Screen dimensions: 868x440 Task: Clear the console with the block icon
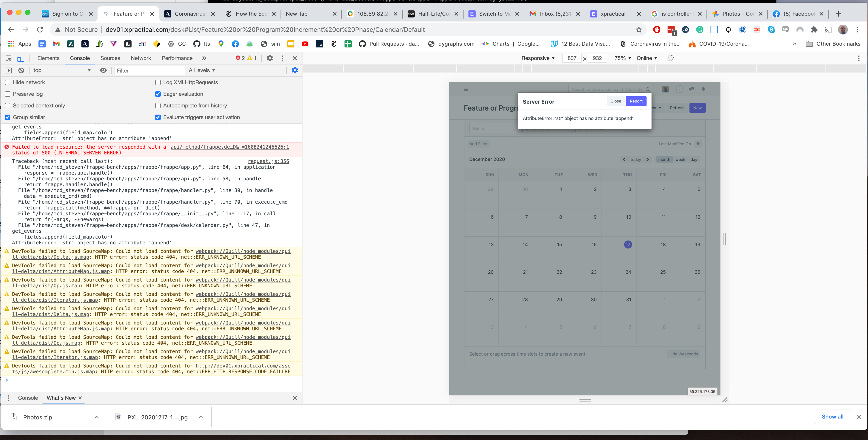click(x=21, y=70)
